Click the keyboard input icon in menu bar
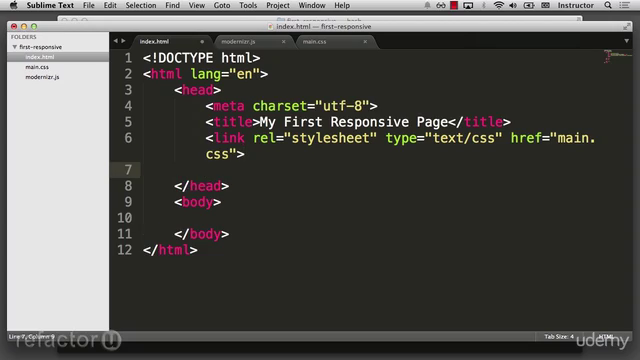 545,5
